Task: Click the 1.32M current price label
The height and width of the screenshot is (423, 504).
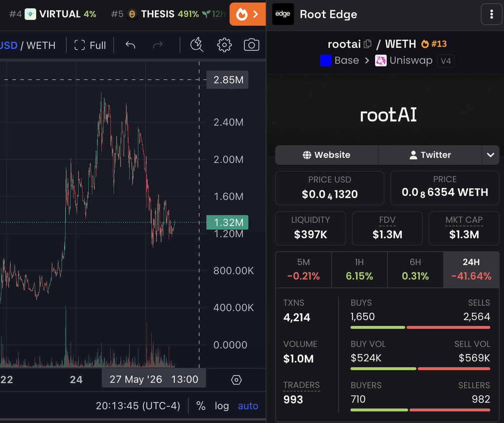Action: [228, 223]
